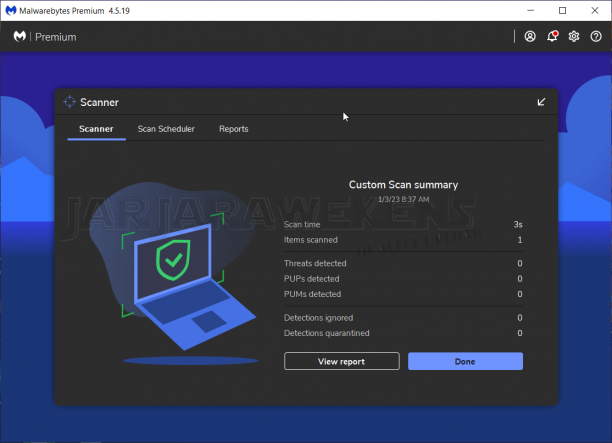Collapse the Scanner panel with arrow icon
This screenshot has height=443, width=612.
(541, 102)
